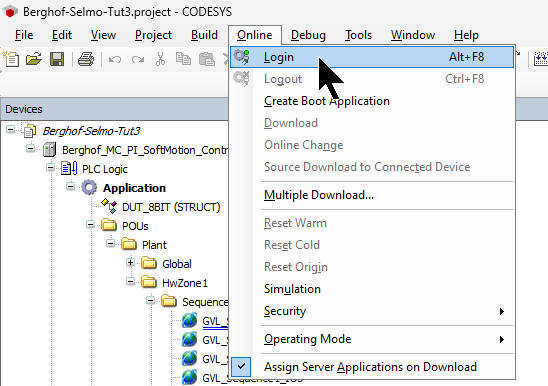
Task: Click the project document icon beside Berghof-Selmo-Tut3
Action: pyautogui.click(x=29, y=131)
